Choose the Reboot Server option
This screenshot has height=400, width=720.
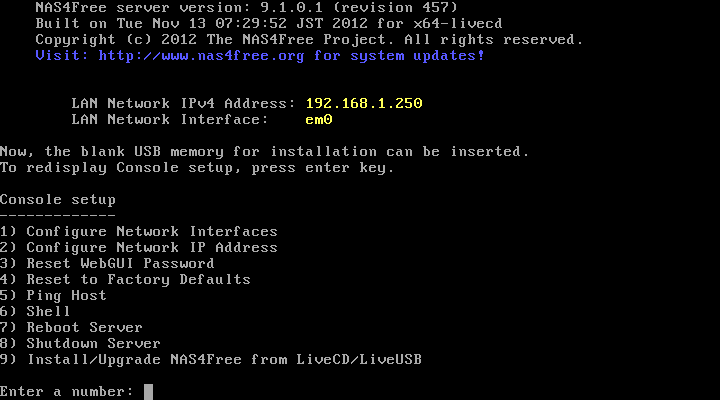point(71,327)
